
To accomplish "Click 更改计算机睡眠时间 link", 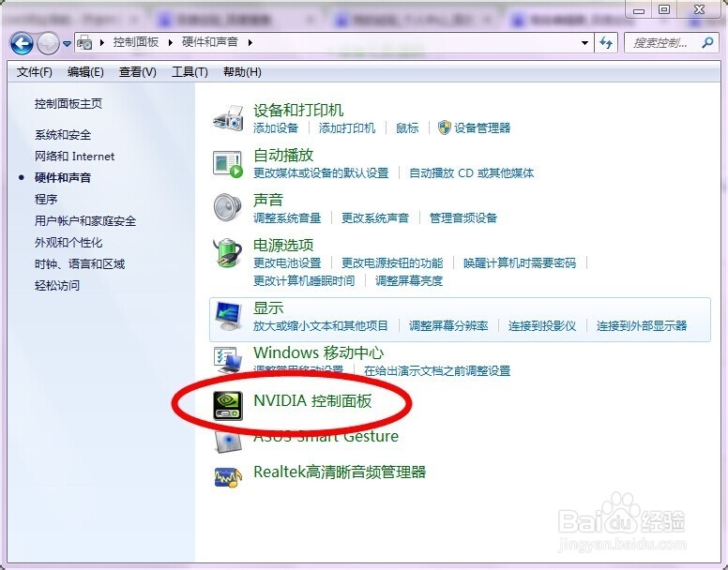I will coord(304,280).
